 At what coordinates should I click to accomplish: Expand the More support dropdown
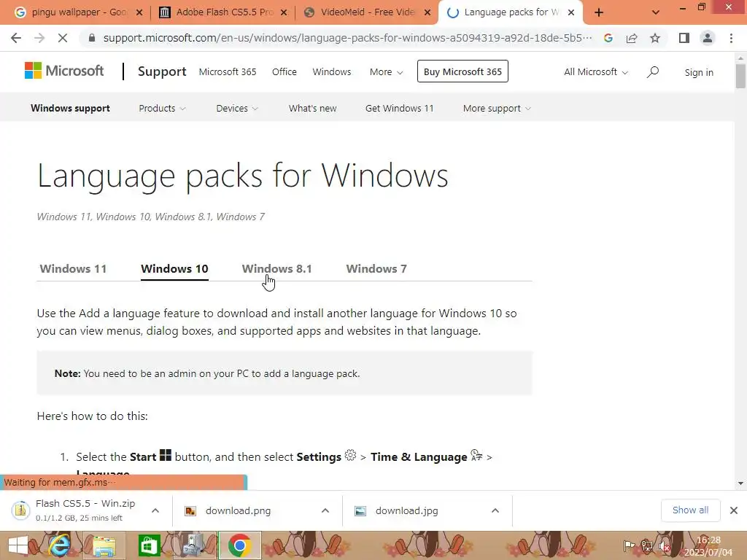point(497,108)
